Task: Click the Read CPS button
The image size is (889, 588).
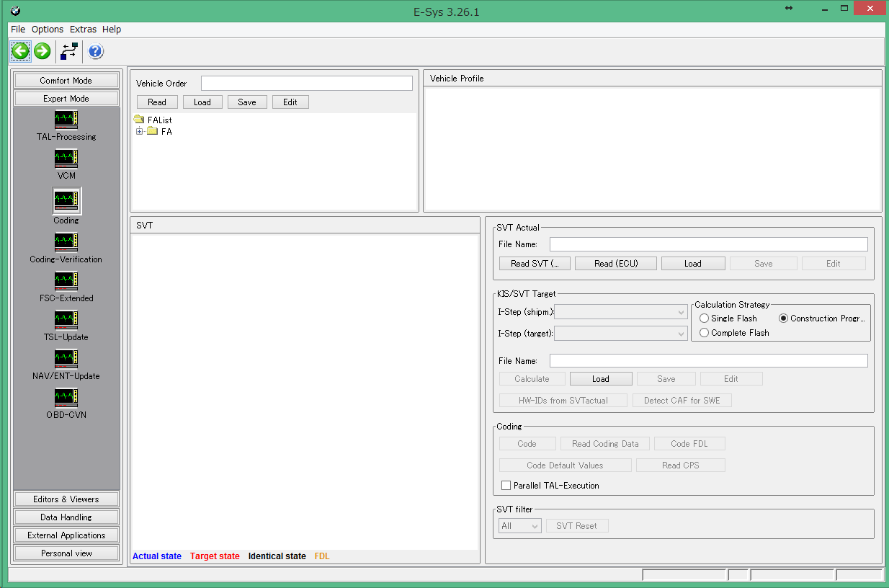Action: coord(681,465)
